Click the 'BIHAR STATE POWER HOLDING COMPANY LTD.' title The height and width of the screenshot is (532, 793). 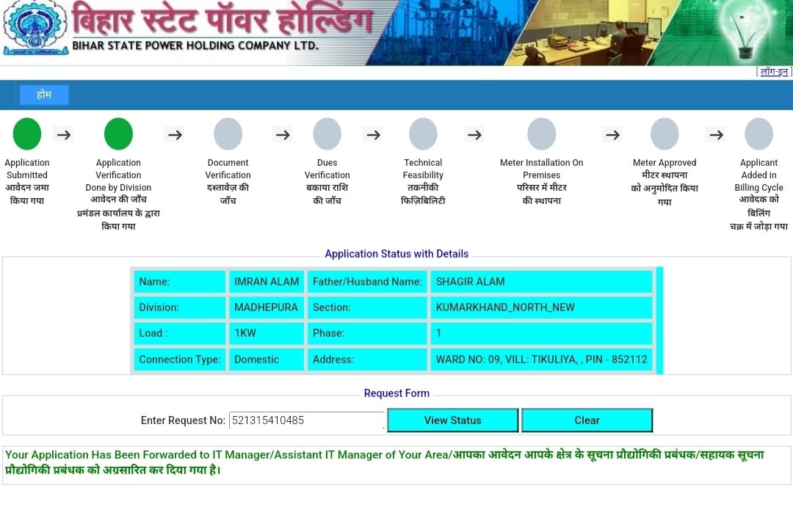point(195,45)
